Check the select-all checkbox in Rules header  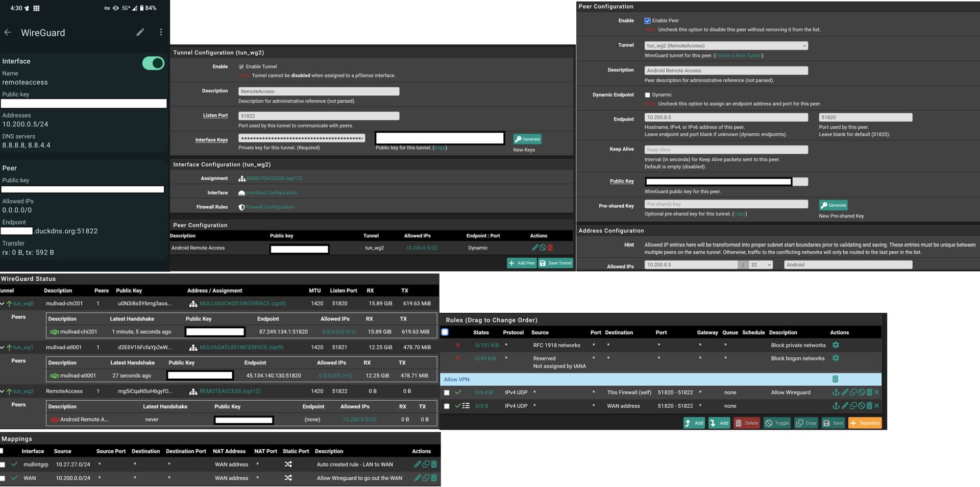click(445, 332)
